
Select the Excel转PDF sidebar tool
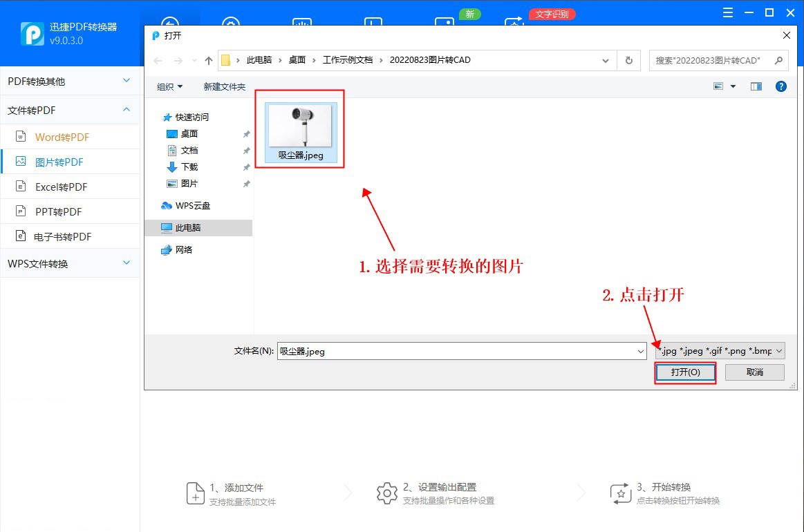click(x=63, y=186)
